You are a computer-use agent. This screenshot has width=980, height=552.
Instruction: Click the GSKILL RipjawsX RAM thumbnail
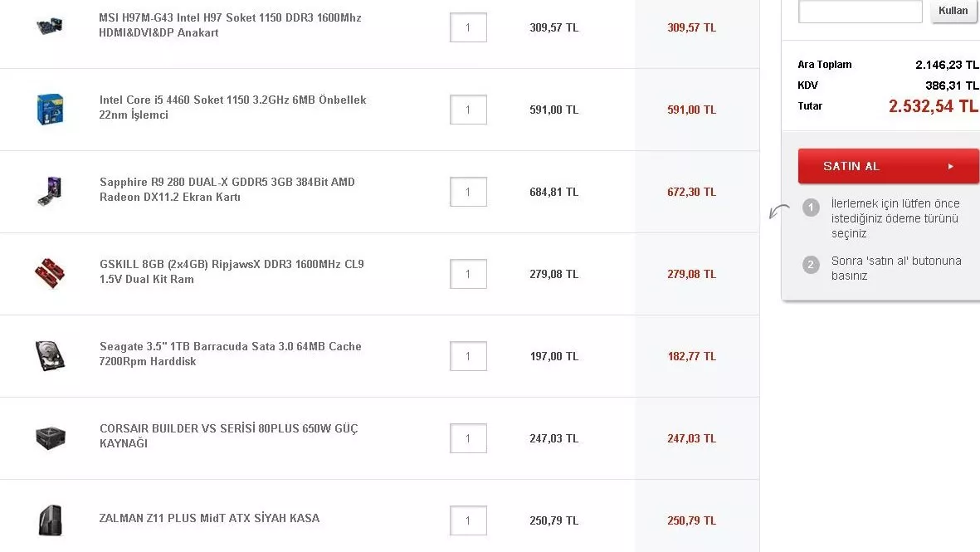click(x=51, y=273)
